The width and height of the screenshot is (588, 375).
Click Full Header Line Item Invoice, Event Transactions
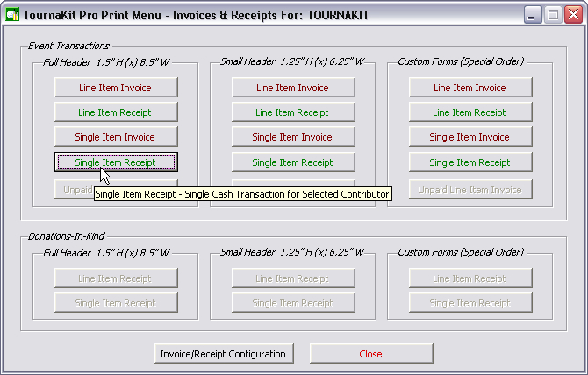(x=116, y=88)
